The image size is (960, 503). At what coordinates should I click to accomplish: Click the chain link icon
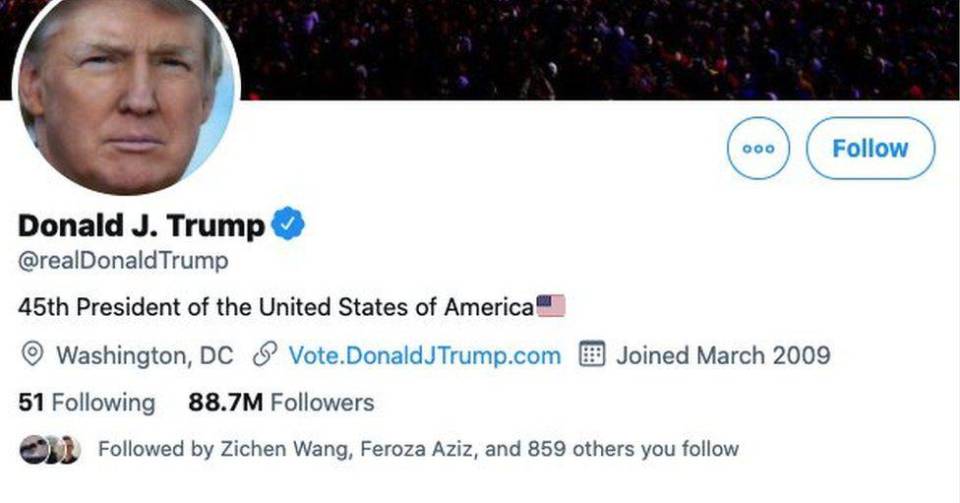[x=265, y=355]
